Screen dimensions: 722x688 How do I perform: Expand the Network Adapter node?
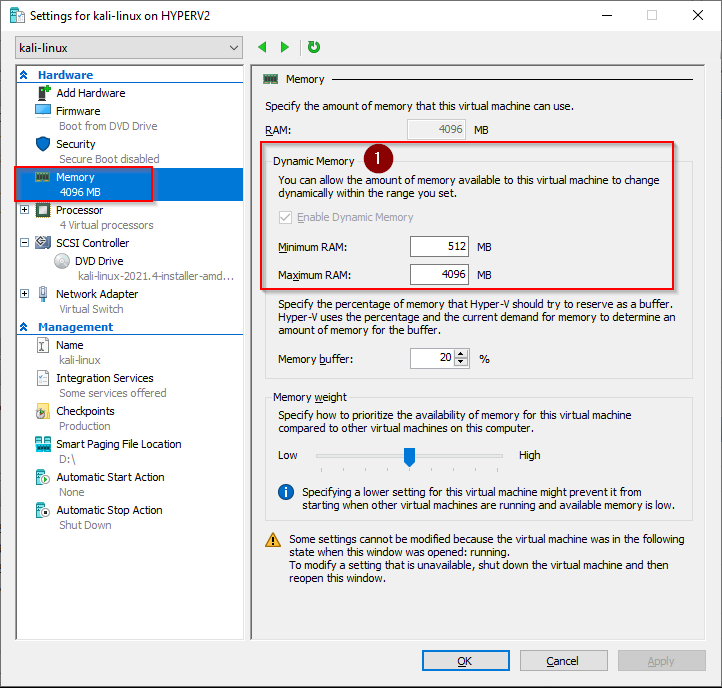tap(25, 294)
